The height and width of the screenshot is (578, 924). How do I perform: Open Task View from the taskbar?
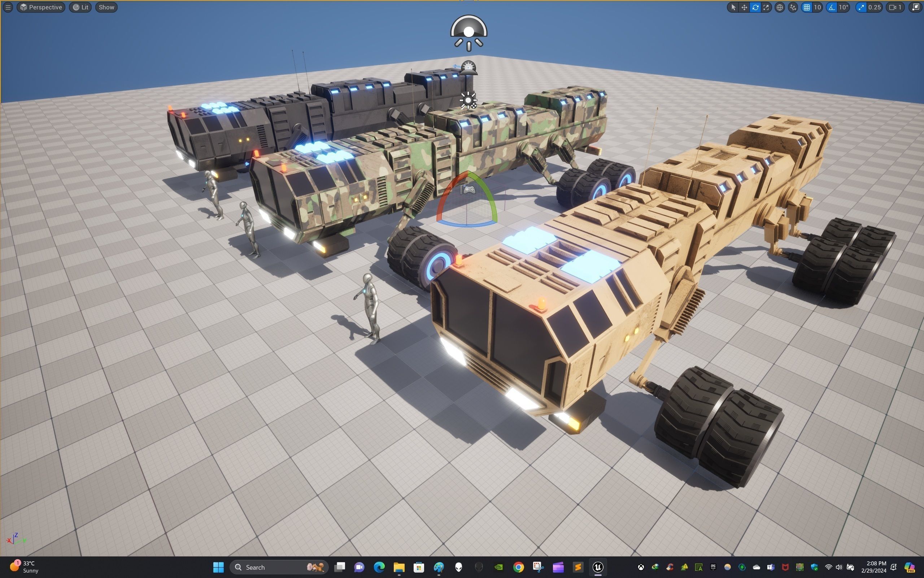pos(339,567)
